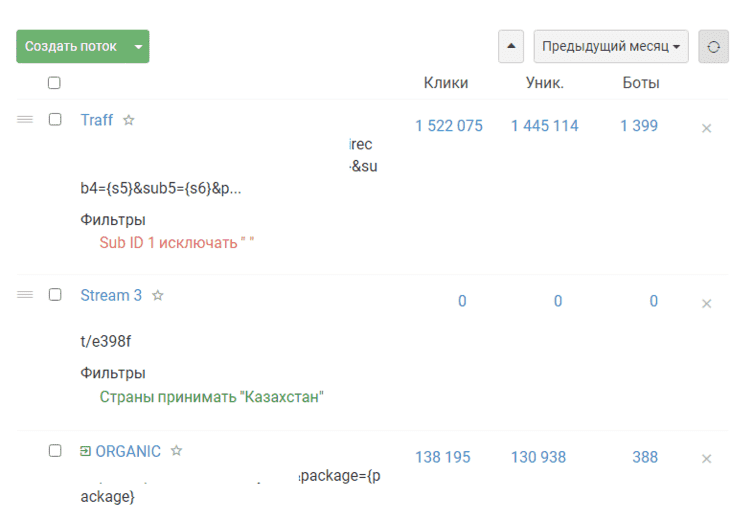Delete the ORGANIC stream with X
The width and height of the screenshot is (730, 520).
click(706, 459)
